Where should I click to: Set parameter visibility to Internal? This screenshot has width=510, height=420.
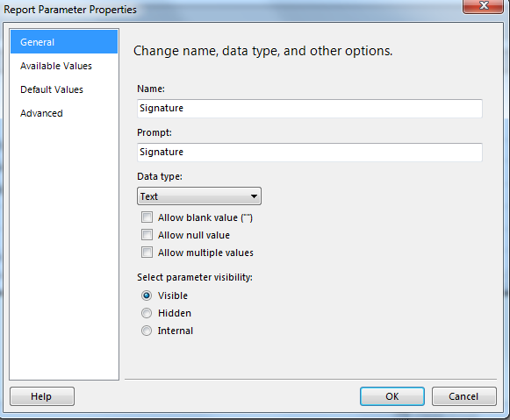click(x=147, y=331)
